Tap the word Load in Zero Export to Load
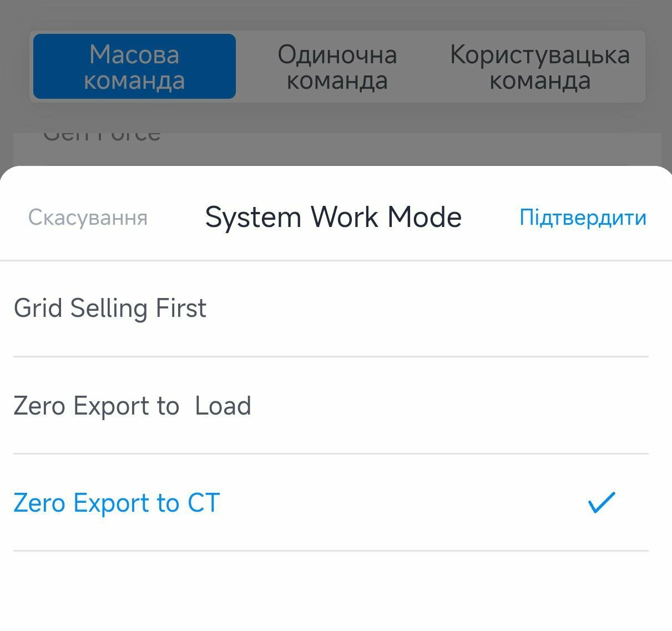 tap(223, 406)
